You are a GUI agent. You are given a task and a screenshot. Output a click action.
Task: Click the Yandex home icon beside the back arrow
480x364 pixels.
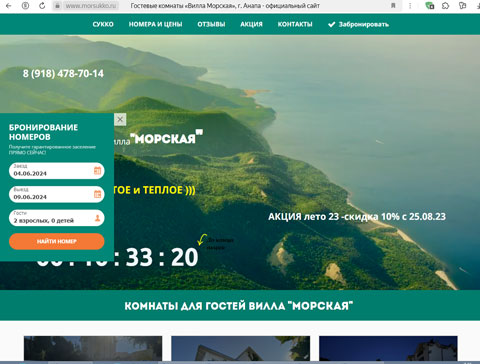coord(25,6)
